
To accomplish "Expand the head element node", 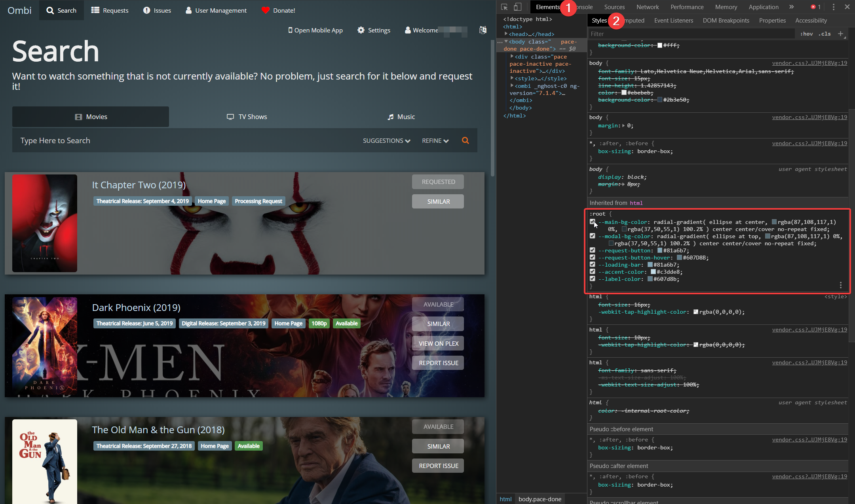I will (x=506, y=34).
